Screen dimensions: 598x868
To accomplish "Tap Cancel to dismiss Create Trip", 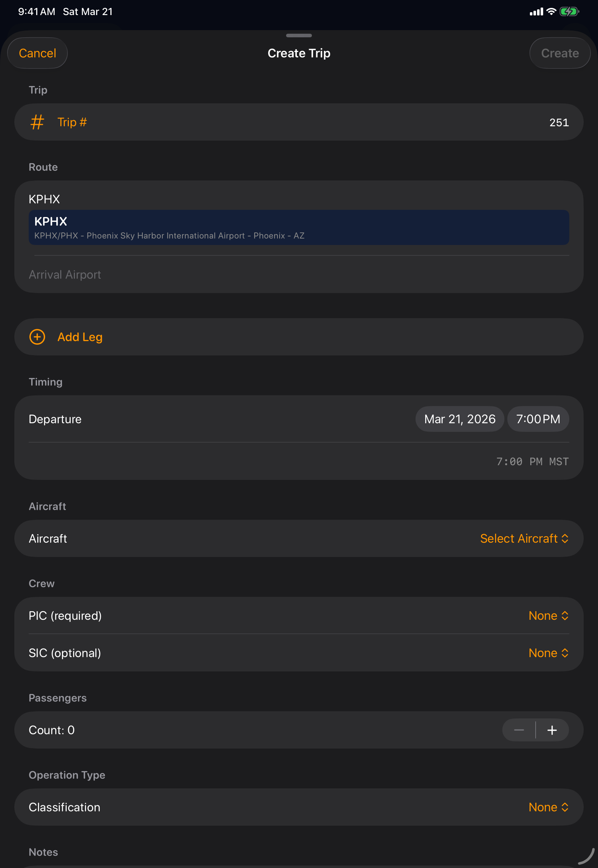I will [37, 53].
